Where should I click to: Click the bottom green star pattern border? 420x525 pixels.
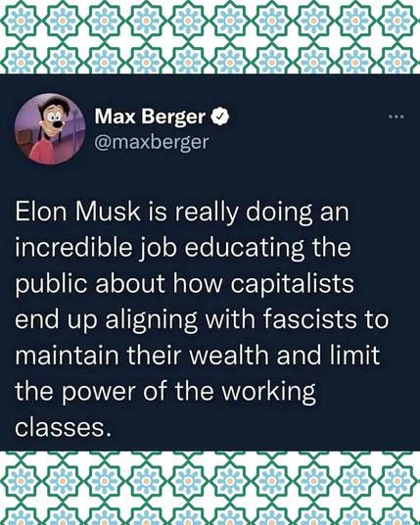210,488
